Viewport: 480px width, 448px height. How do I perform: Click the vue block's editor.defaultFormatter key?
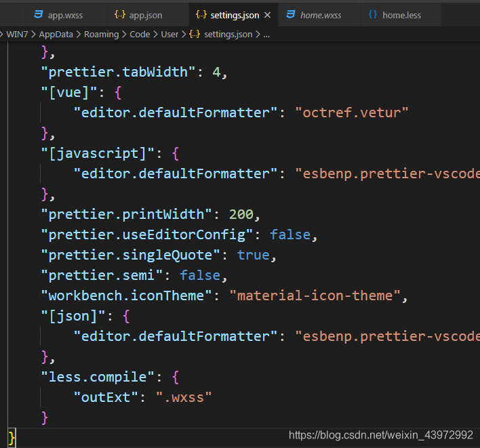176,113
